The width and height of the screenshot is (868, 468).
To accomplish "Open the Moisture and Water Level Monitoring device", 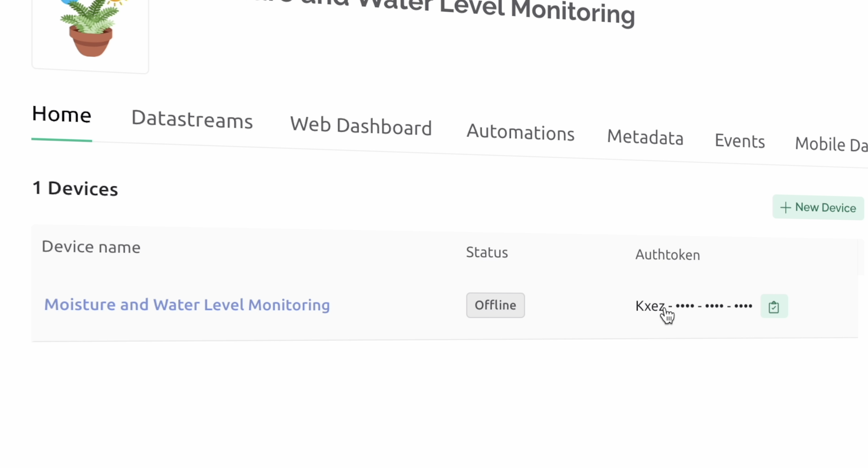I will 187,305.
